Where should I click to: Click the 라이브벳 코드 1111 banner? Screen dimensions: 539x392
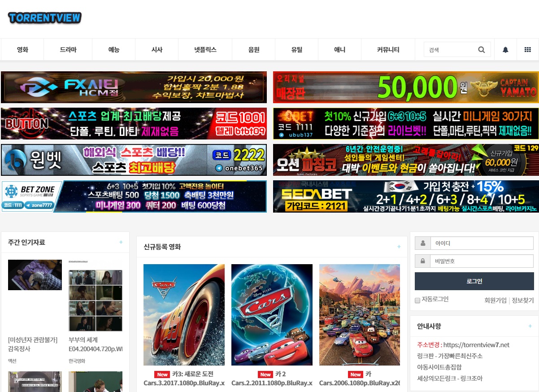coord(406,123)
